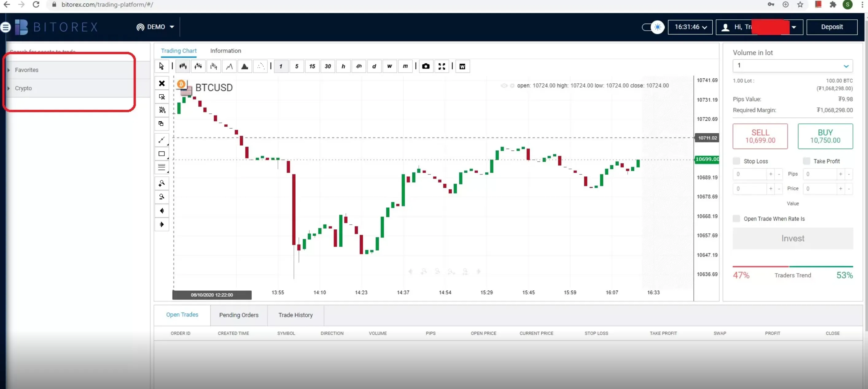Move chart left with the arrow tool

(162, 211)
